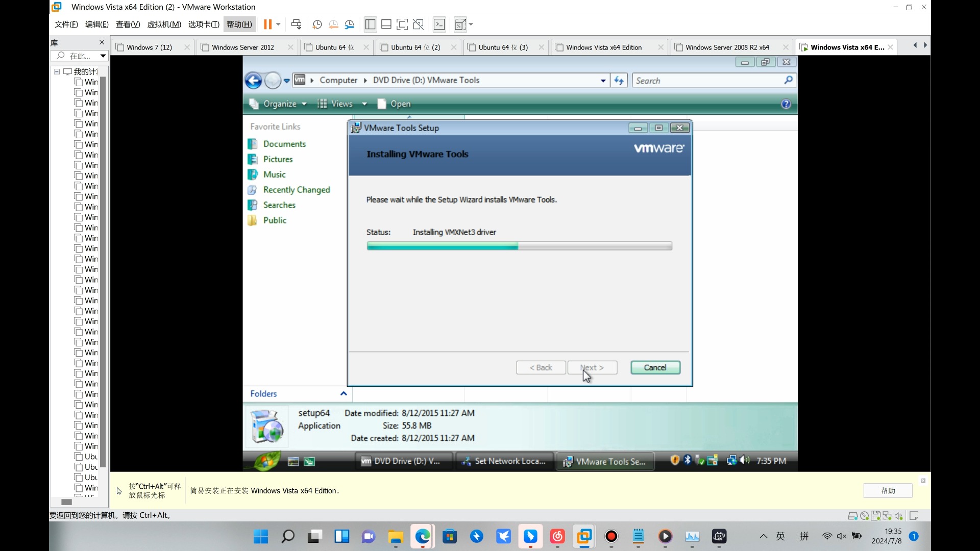The height and width of the screenshot is (551, 980).
Task: Open the Documents favorite link
Action: coord(284,144)
